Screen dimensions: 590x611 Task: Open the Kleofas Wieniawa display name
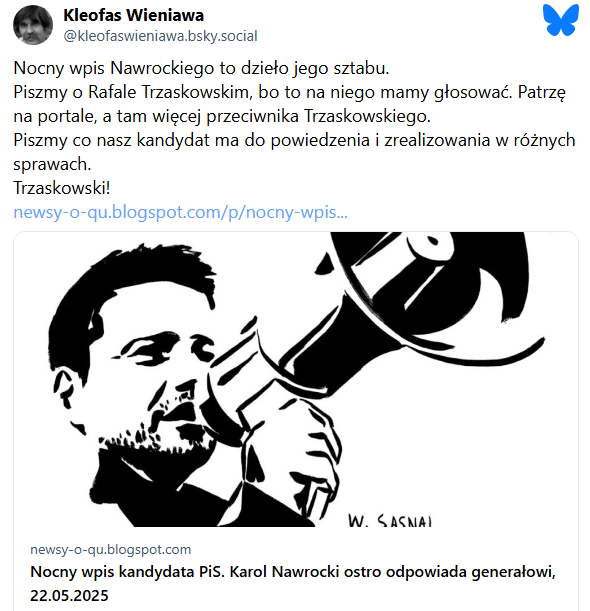[x=133, y=15]
